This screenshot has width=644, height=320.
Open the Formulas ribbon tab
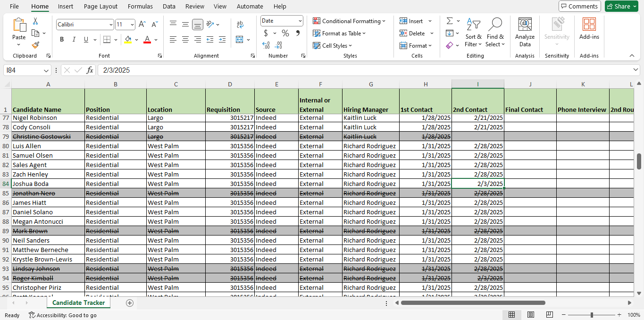click(x=140, y=7)
